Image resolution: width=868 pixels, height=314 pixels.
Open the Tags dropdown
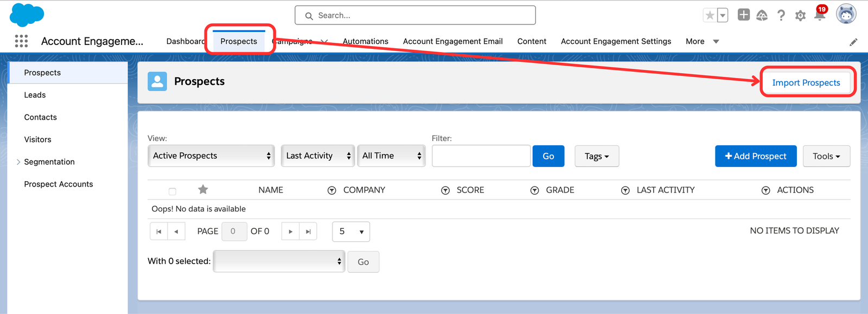click(597, 156)
